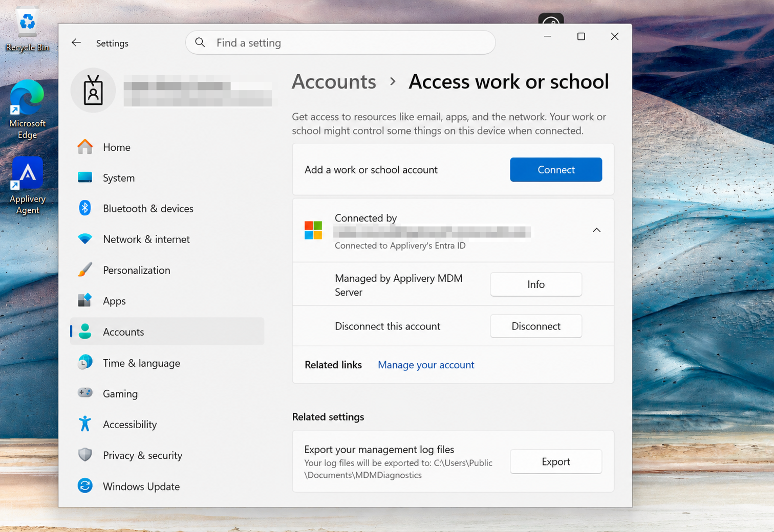Click the System monitor icon

[85, 178]
